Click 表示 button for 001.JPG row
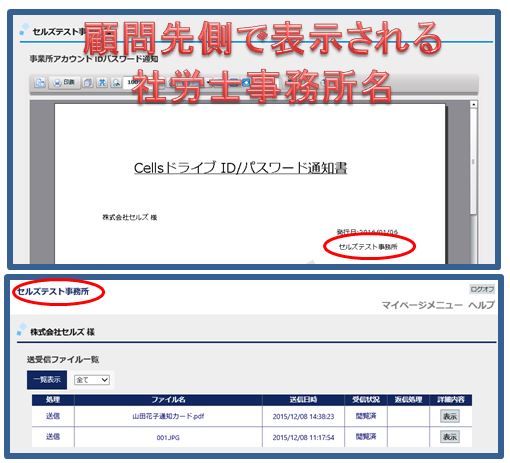This screenshot has width=510, height=463. pos(450,437)
